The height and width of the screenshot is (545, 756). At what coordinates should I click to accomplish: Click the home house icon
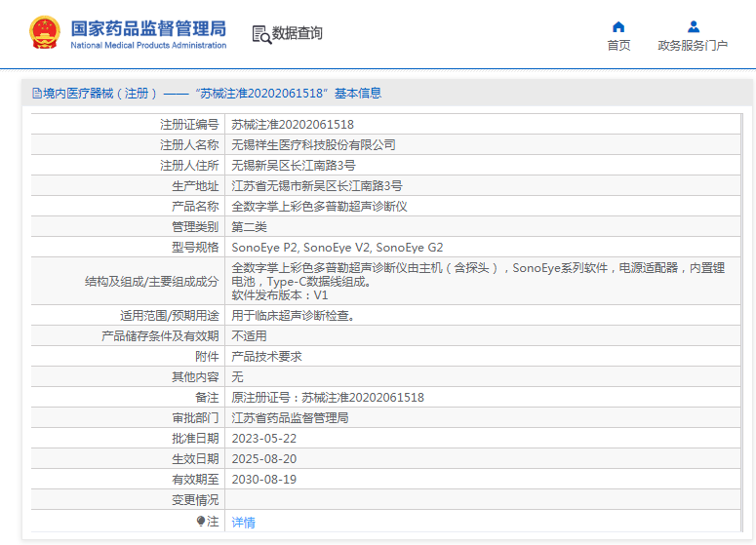tap(618, 26)
